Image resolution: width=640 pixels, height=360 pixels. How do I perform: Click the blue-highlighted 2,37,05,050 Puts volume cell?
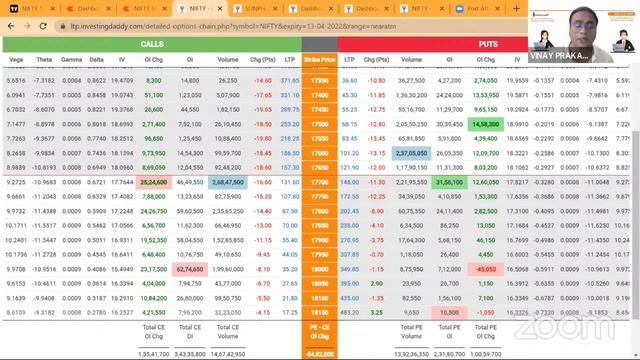tap(411, 153)
